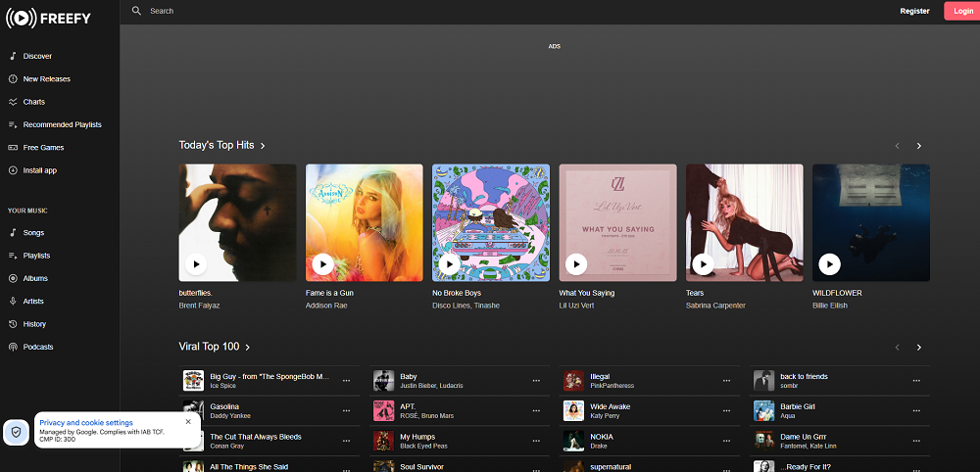Viewport: 980px width, 472px height.
Task: Click the privacy shield icon
Action: pos(17,432)
